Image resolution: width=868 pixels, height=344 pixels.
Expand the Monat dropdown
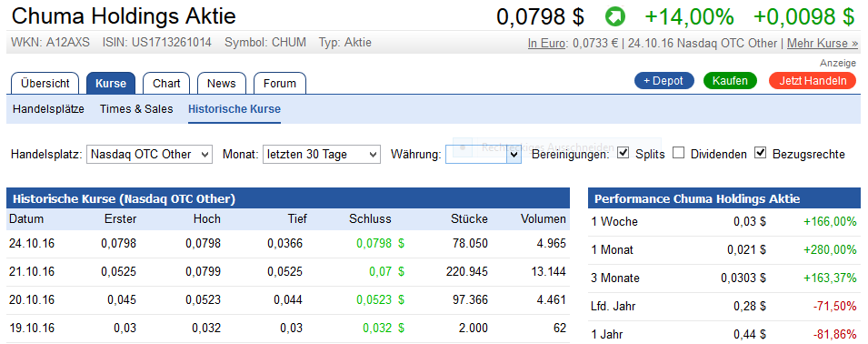point(322,154)
